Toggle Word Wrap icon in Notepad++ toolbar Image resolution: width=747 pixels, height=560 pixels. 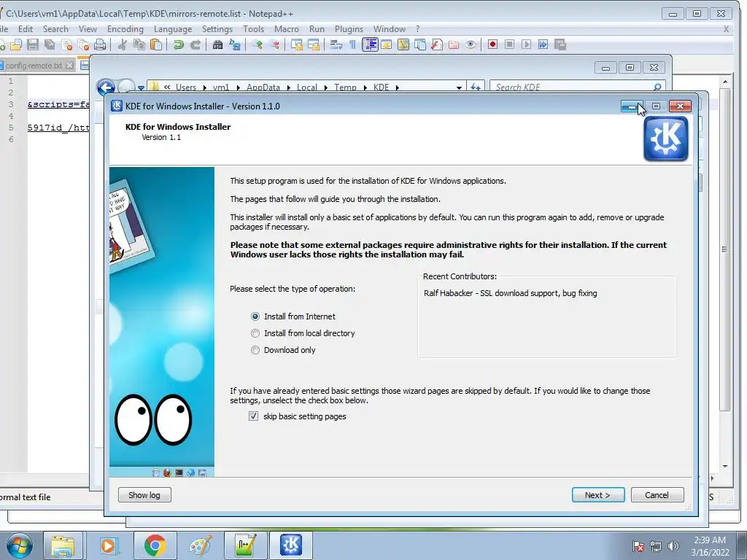[336, 44]
